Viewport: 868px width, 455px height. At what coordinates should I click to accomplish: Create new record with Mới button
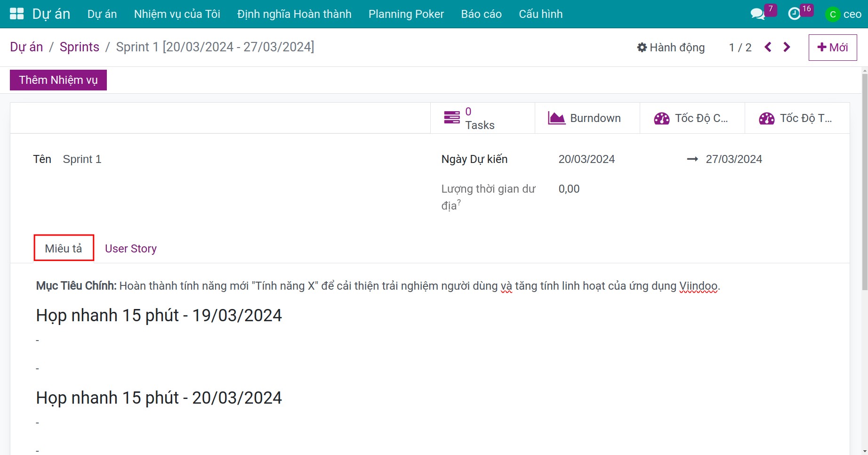(833, 48)
